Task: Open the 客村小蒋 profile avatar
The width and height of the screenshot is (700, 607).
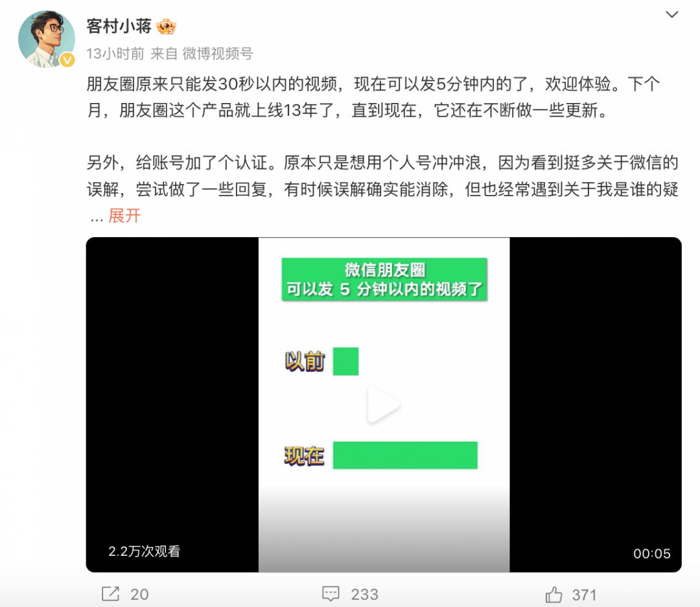Action: 47,40
